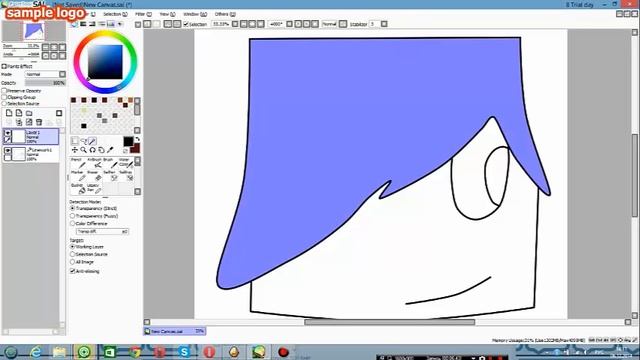Select the Zoom magnifier tool

tap(83, 150)
